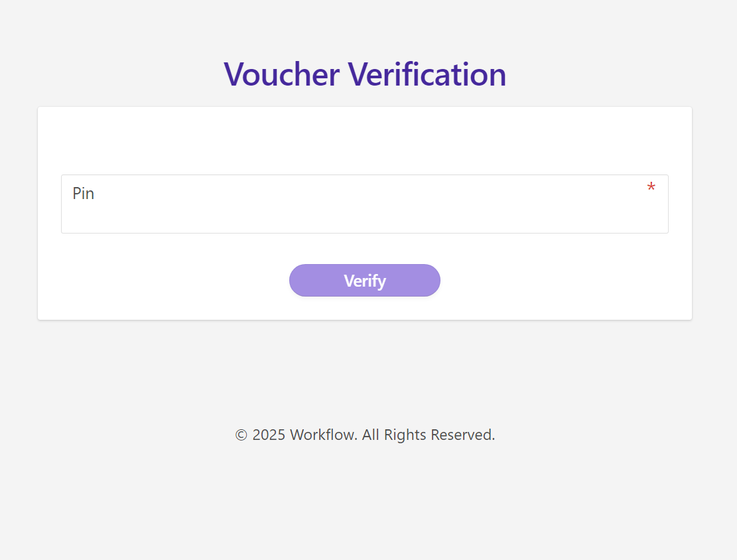
Task: Click All Rights Reserved text
Action: (429, 435)
